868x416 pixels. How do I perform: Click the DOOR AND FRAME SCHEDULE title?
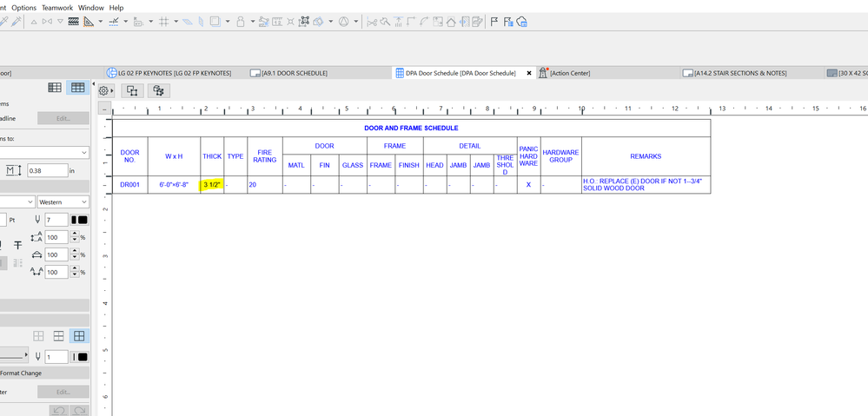(411, 129)
